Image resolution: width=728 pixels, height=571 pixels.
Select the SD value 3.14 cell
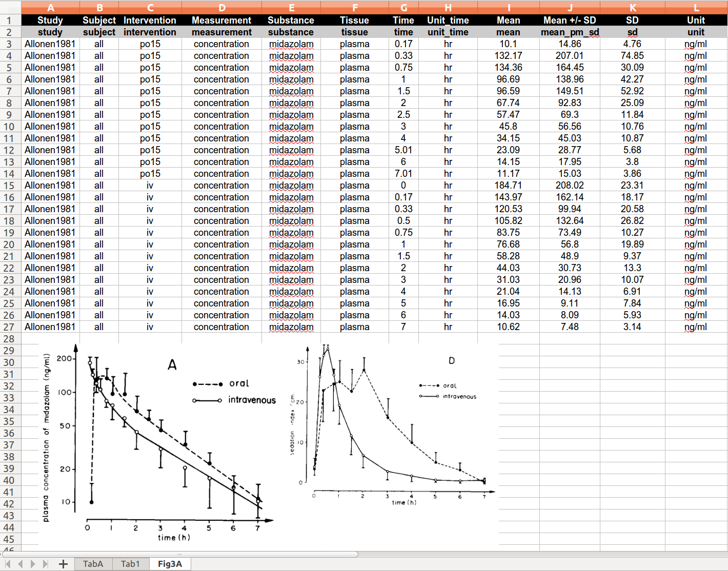click(633, 327)
